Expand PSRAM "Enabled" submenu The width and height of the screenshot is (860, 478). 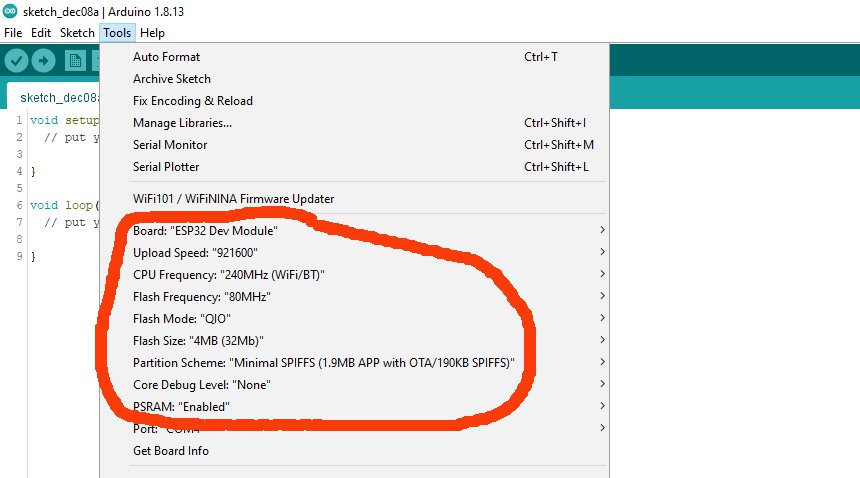[x=354, y=407]
